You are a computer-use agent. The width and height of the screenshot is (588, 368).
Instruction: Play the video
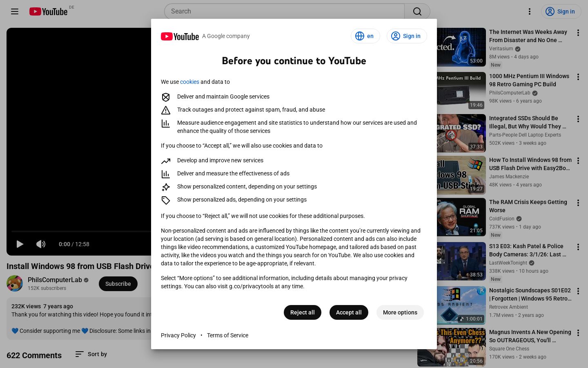[20, 244]
